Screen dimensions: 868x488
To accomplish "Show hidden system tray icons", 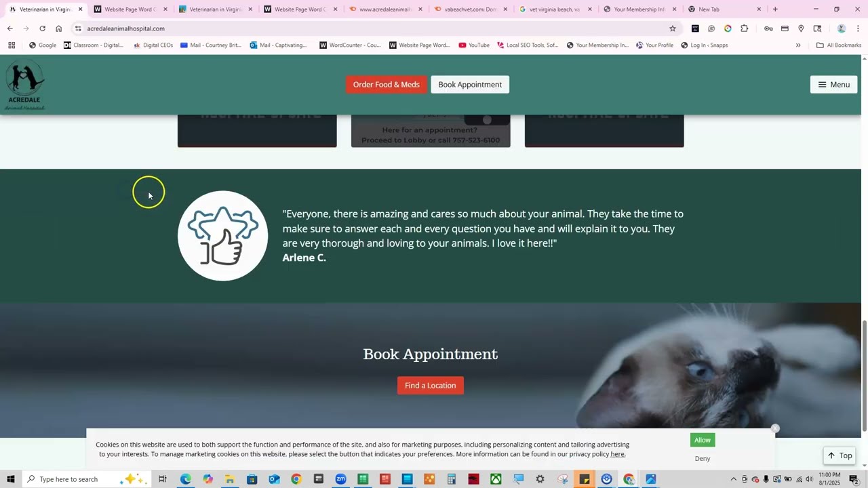I will click(733, 479).
